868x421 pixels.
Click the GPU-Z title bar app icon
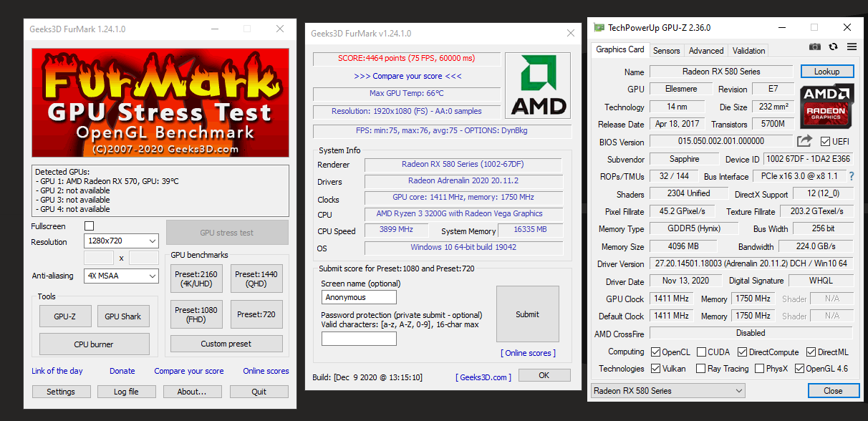[599, 28]
